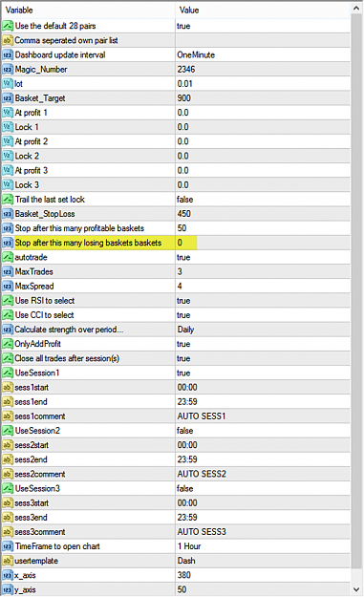Screen dimensions: 364x597
Task: Click the integer icon beside 'Dashboard update interval'
Action: (8, 54)
